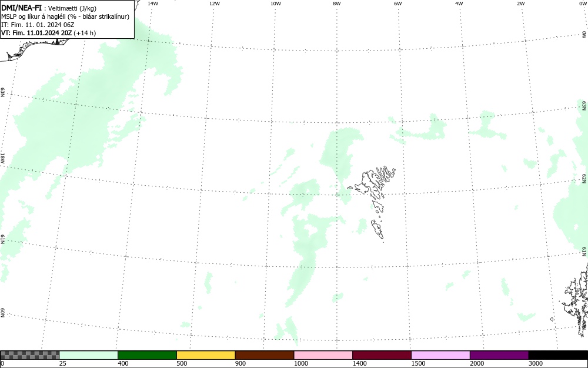Click the legend value 1400
The image size is (588, 368).
360,363
